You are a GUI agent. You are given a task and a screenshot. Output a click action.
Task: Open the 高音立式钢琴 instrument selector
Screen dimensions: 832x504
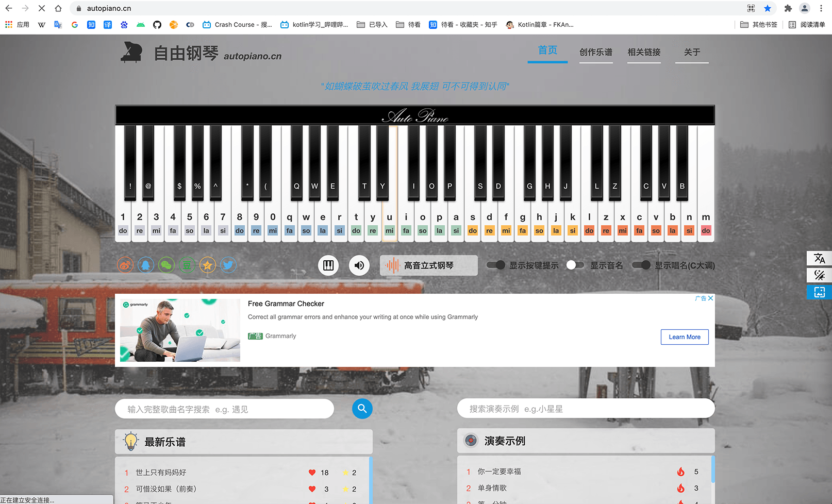coord(429,265)
